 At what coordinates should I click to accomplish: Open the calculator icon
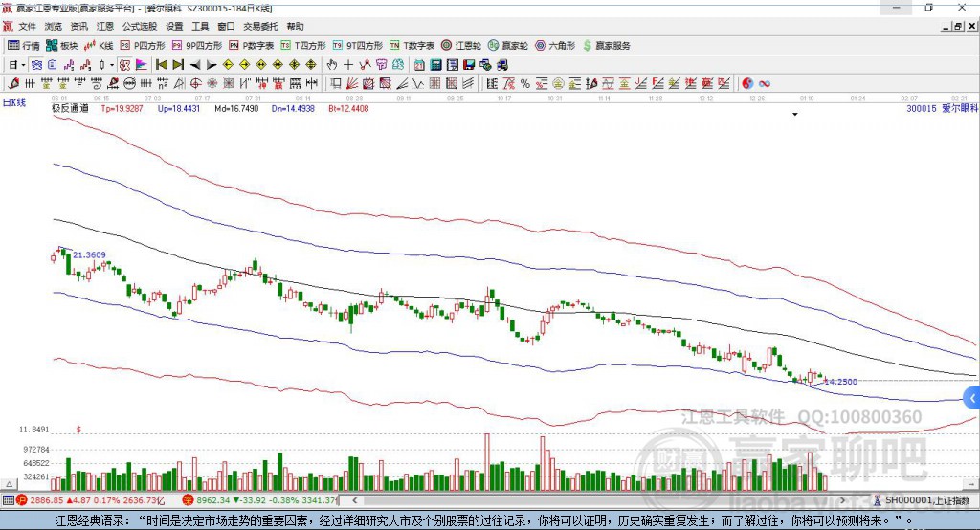coord(435,65)
